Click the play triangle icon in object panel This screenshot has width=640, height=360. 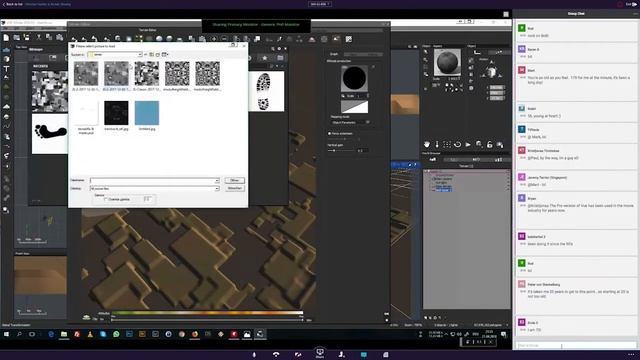click(468, 144)
